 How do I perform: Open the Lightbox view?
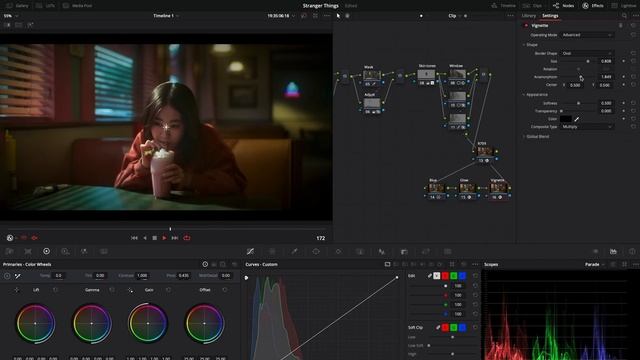coord(625,6)
